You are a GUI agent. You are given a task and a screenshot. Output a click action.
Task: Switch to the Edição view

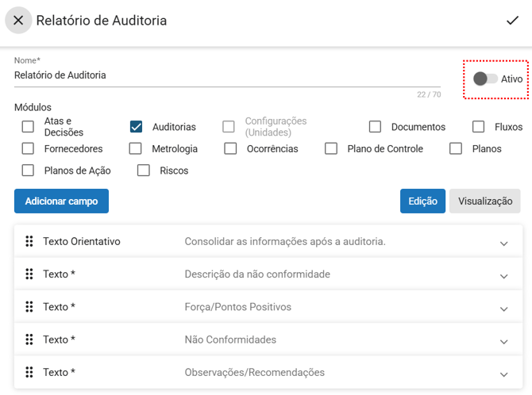click(x=422, y=201)
